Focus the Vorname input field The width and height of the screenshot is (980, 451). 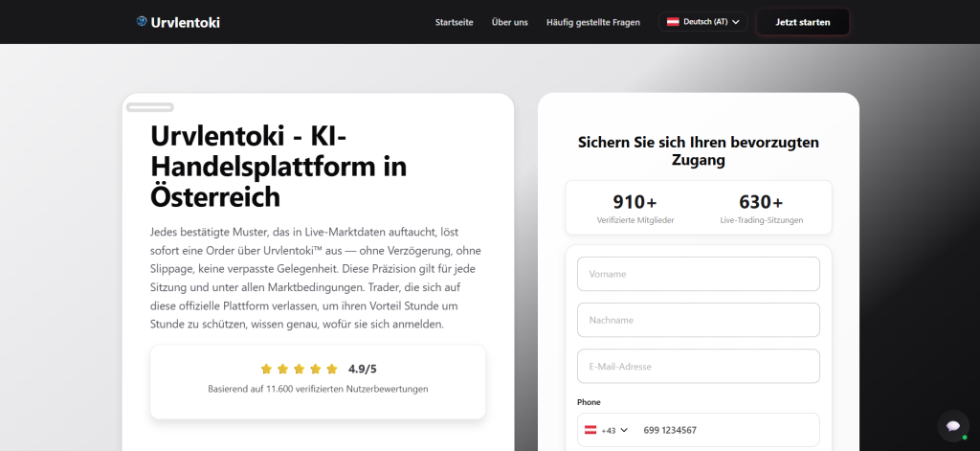(698, 274)
